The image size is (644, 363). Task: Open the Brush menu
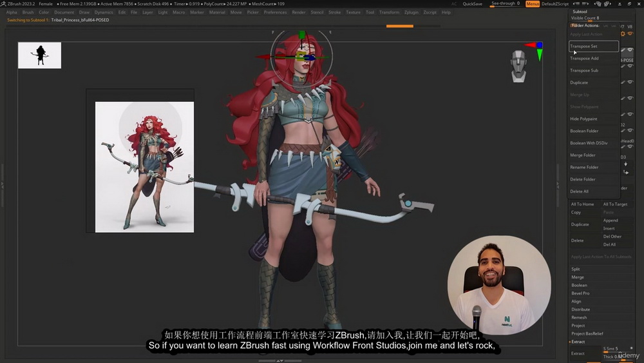[x=28, y=12]
